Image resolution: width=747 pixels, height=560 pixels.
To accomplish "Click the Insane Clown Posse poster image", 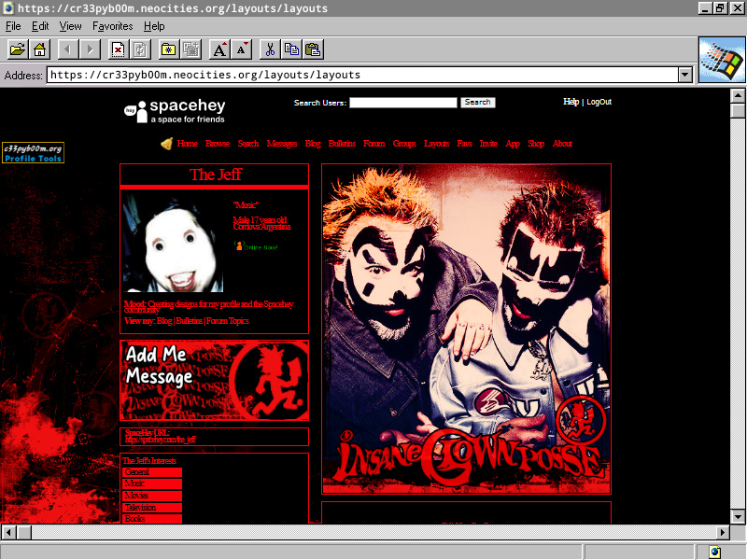I will tap(466, 329).
